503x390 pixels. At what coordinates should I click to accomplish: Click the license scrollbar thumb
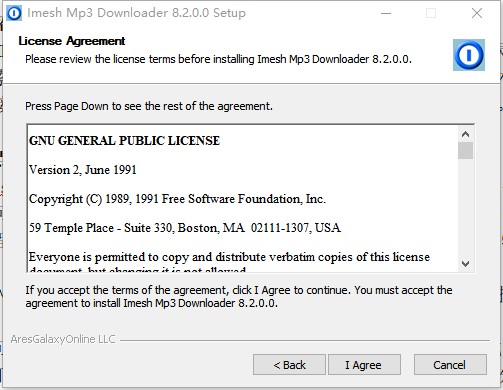pyautogui.click(x=465, y=151)
